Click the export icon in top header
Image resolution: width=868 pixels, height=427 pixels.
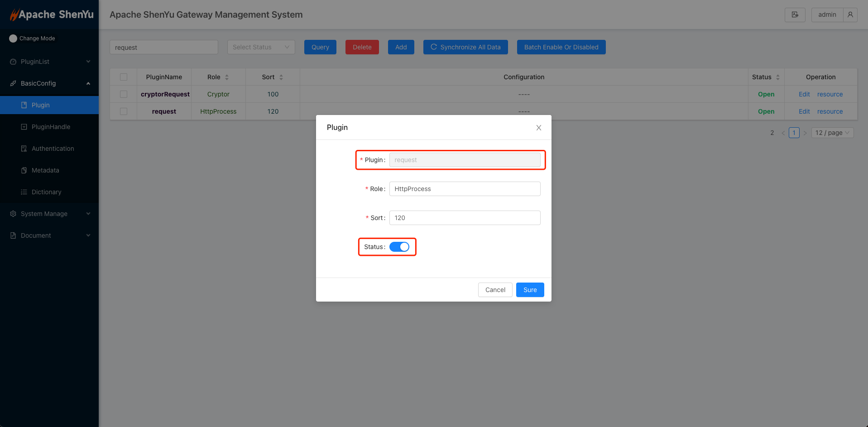pos(795,15)
